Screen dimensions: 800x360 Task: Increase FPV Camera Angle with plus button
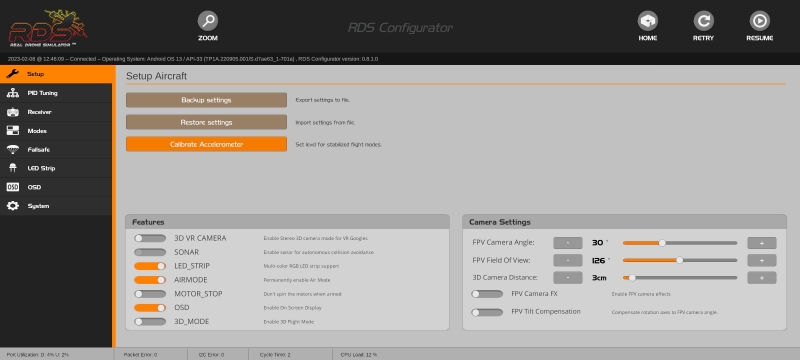click(x=762, y=243)
